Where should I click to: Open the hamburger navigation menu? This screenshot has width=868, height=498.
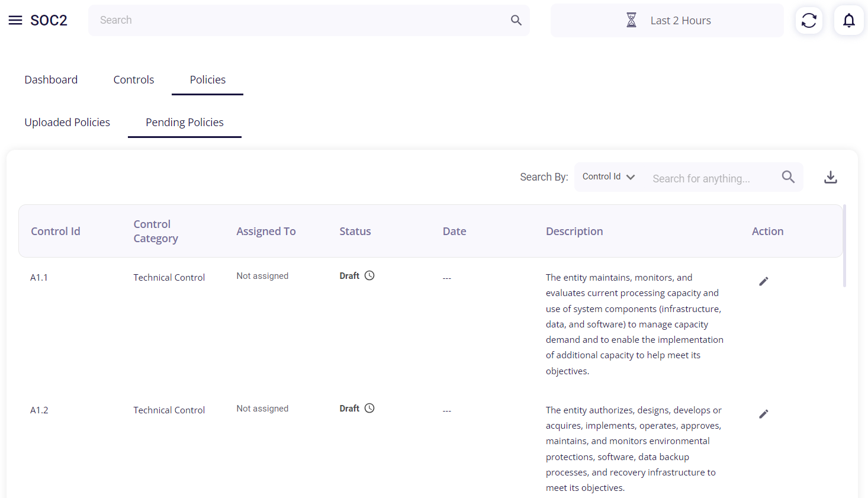[15, 20]
